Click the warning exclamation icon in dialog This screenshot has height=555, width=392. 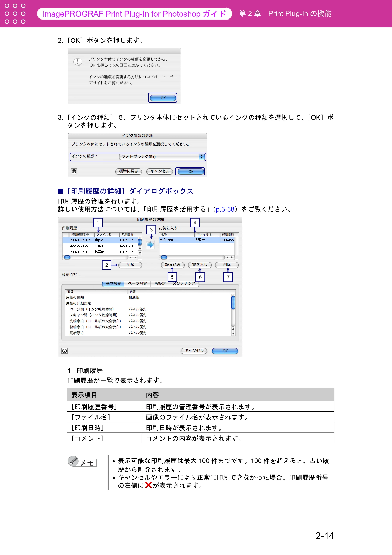[78, 62]
